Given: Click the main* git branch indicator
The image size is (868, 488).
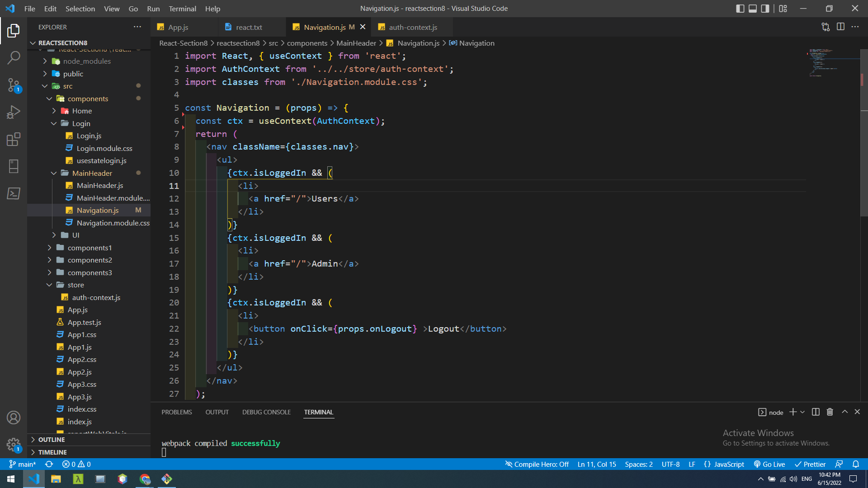Looking at the screenshot, I should pos(23,464).
